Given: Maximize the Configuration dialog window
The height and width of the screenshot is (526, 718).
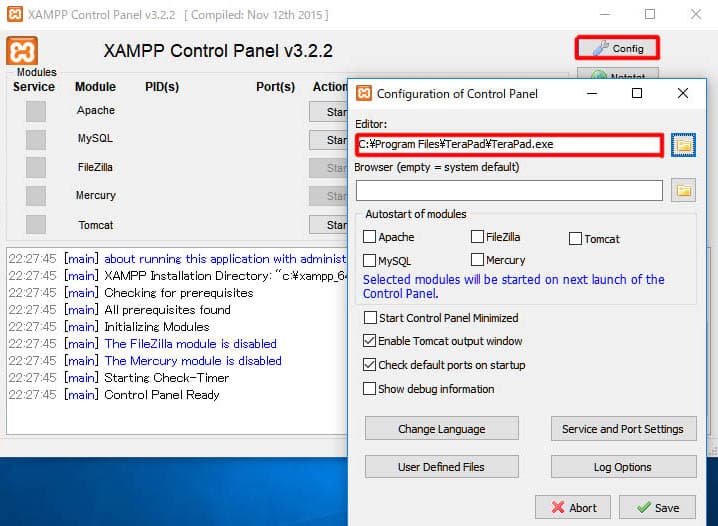Looking at the screenshot, I should click(x=636, y=93).
